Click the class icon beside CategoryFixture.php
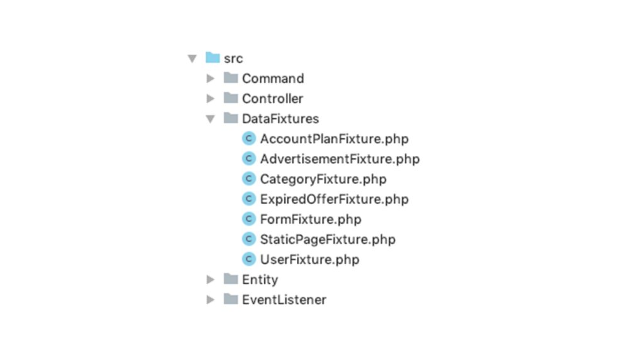The height and width of the screenshot is (362, 644). coord(249,179)
